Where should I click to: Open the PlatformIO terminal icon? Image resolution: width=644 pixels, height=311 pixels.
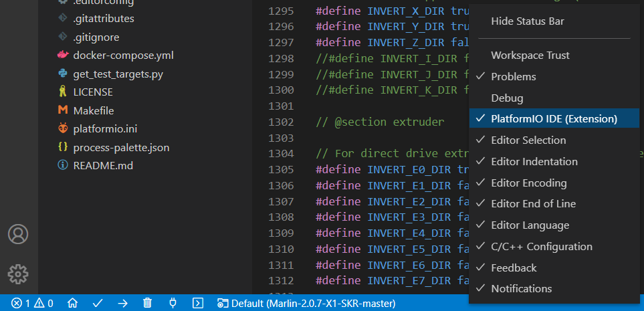[197, 303]
